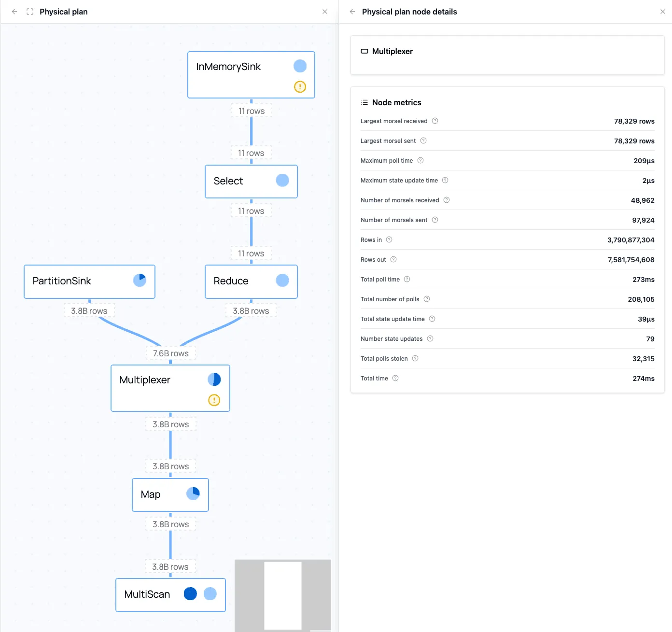Click the Multiplexer progress pie indicator
This screenshot has height=632, width=672.
pos(214,379)
